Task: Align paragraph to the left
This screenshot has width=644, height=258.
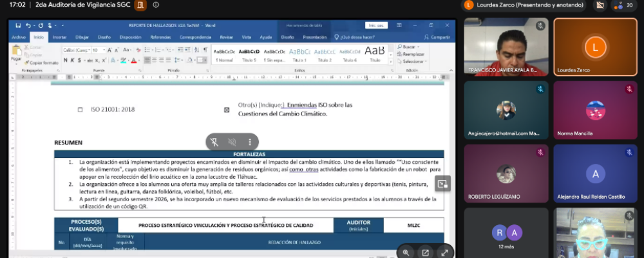Action: tap(147, 60)
